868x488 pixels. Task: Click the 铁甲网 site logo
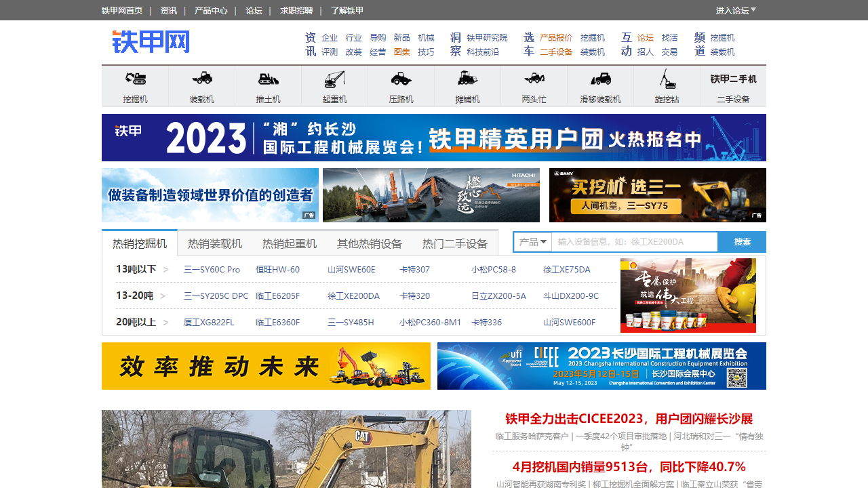click(151, 41)
